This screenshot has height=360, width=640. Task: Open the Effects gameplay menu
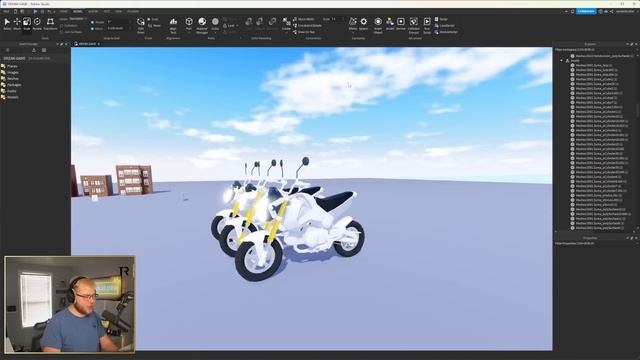[353, 24]
